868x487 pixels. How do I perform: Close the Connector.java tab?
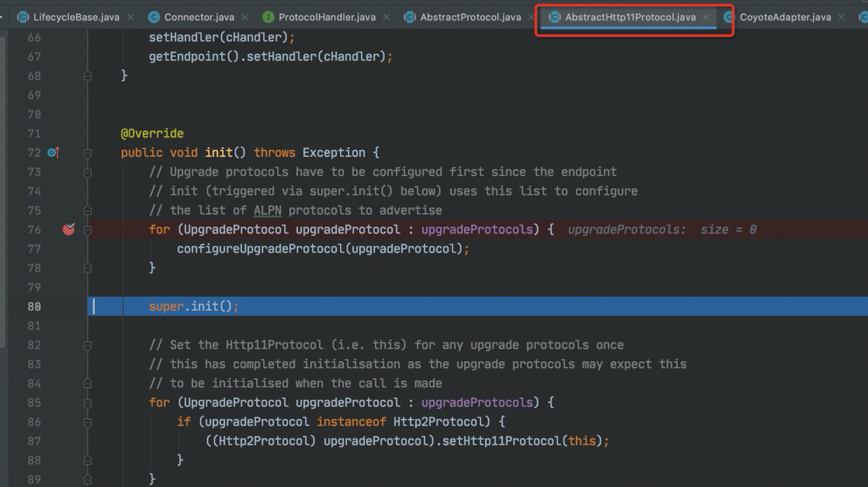point(245,17)
